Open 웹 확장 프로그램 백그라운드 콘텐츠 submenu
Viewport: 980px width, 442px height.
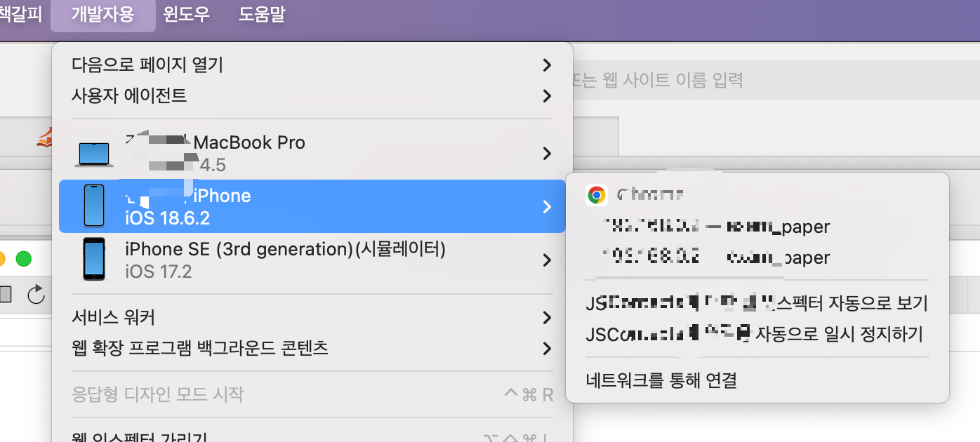click(312, 348)
